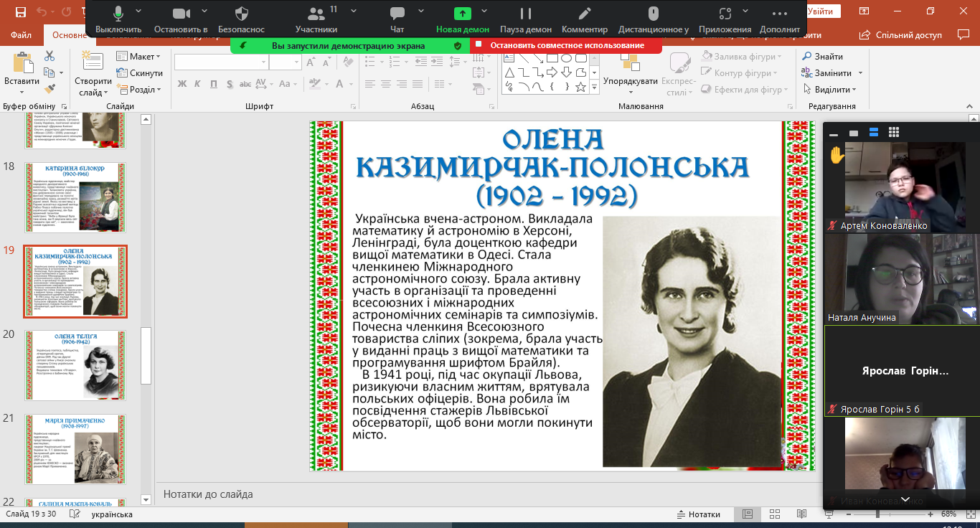The height and width of the screenshot is (528, 980).
Task: Expand microphone audio options arrow
Action: (x=138, y=11)
